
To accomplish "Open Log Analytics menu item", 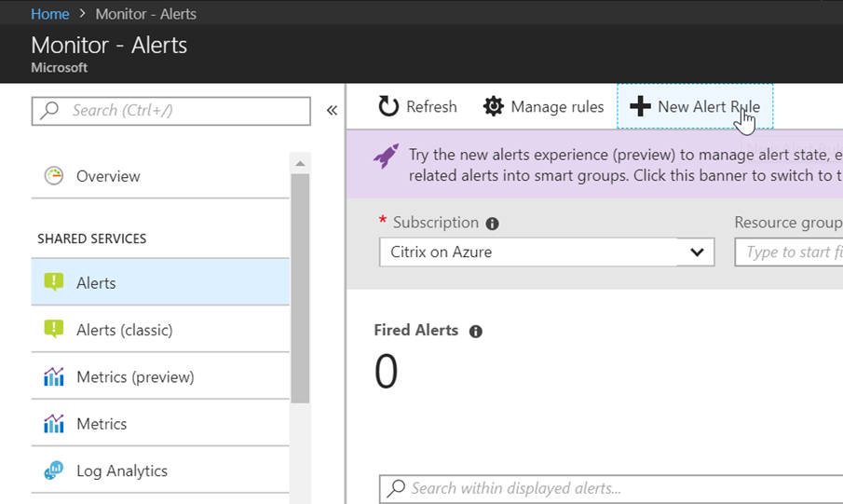I will pyautogui.click(x=160, y=470).
